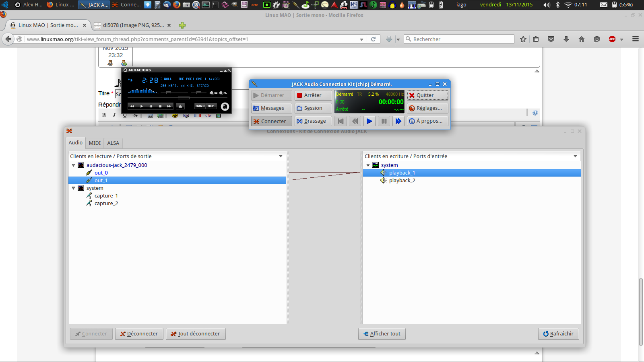This screenshot has height=362, width=644.
Task: Click JACK transport rewind to start icon
Action: pos(341,121)
